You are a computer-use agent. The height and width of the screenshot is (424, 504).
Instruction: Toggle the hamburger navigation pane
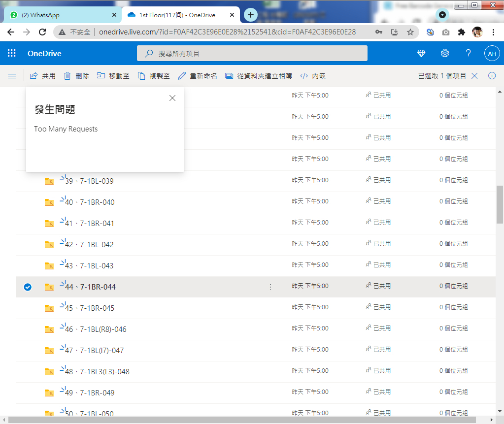tap(12, 76)
